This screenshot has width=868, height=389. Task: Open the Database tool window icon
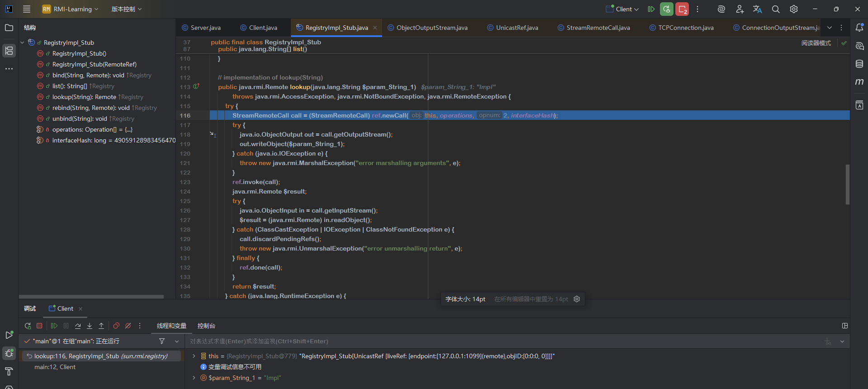(859, 64)
